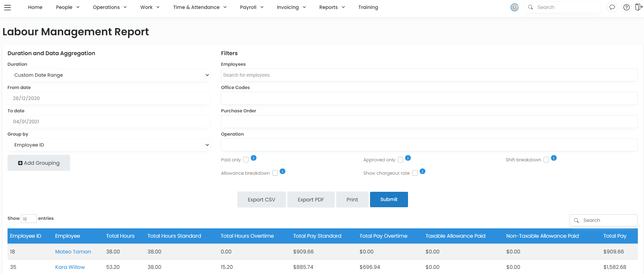This screenshot has height=274, width=644.
Task: Click the table search magnifier icon
Action: [576, 221]
